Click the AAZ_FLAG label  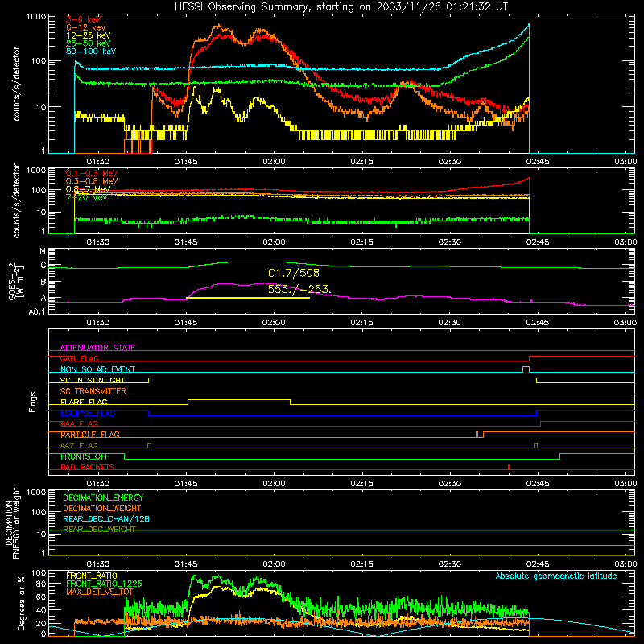(79, 445)
